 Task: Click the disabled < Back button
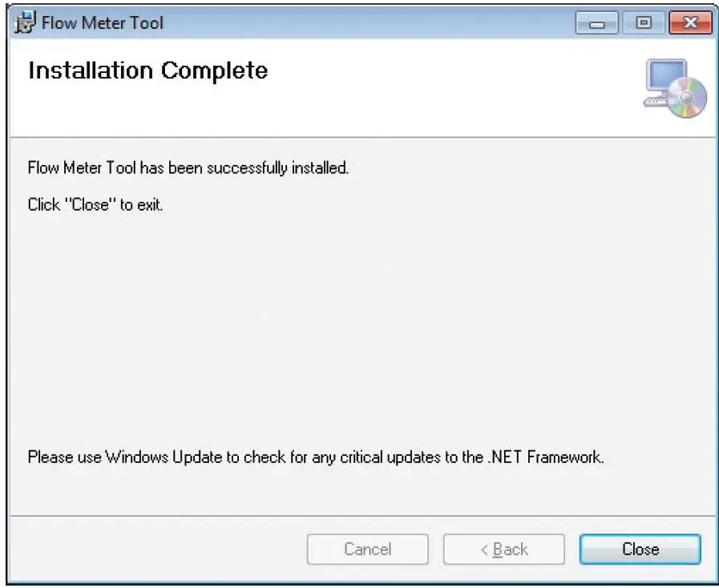pos(504,549)
